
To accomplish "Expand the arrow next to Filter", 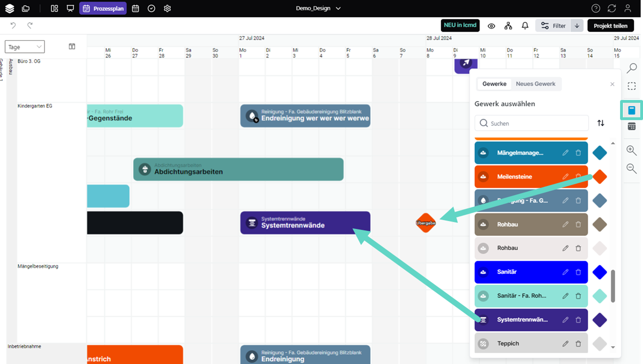I will [x=577, y=26].
